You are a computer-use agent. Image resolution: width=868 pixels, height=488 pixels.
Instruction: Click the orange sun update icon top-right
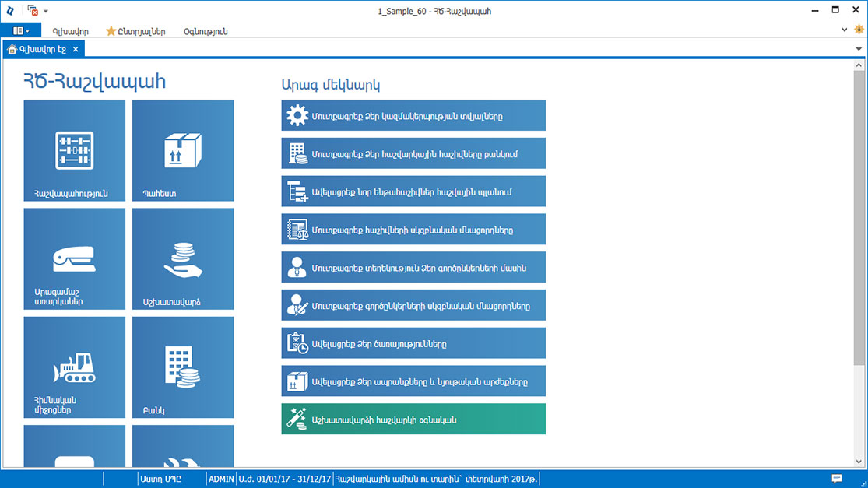tap(859, 30)
